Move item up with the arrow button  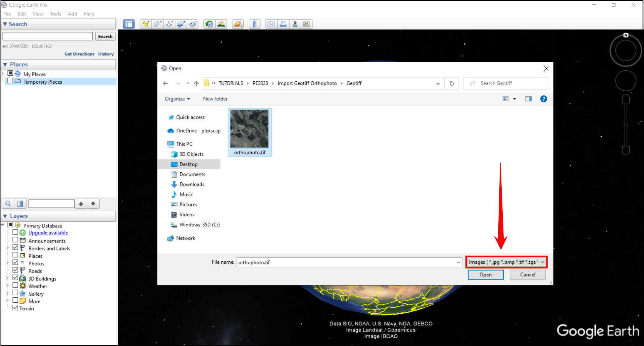click(81, 204)
